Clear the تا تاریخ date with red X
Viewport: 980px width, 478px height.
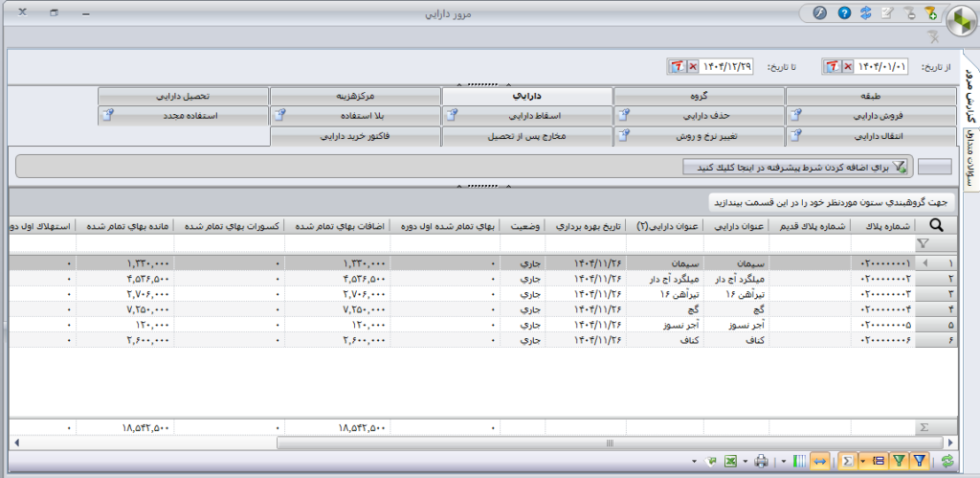694,67
